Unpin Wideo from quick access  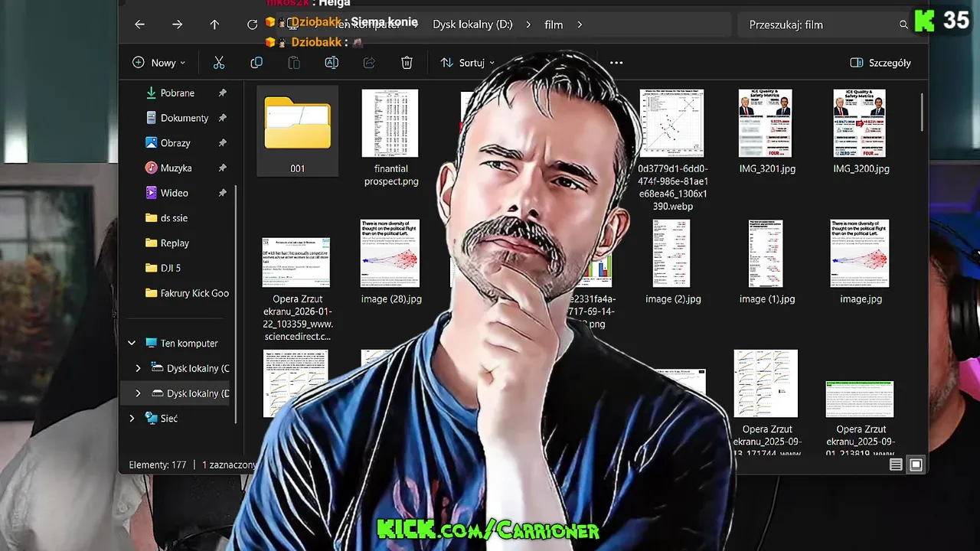point(222,193)
